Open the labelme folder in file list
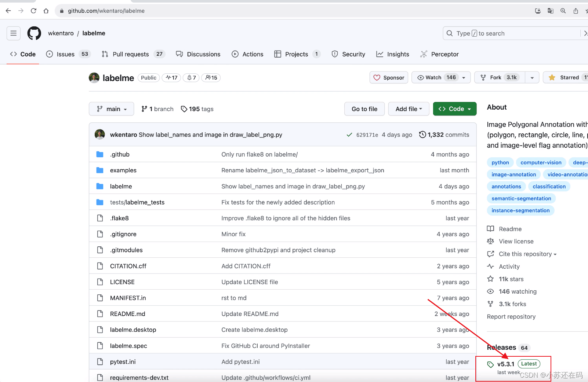Screen dimensions: 588x382 point(121,186)
